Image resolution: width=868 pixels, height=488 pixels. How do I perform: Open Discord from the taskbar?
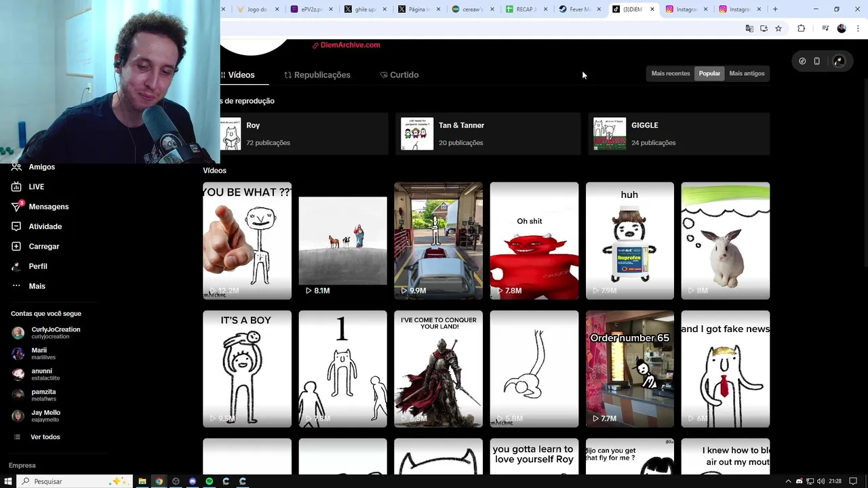coord(193,481)
